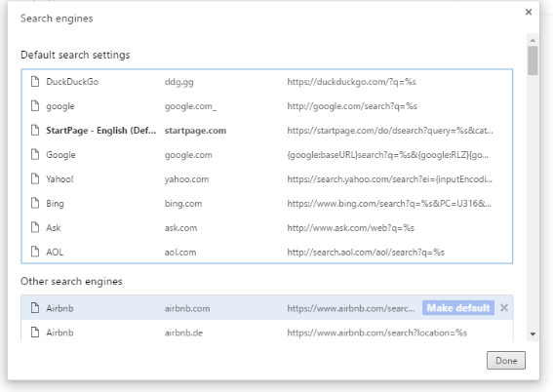
Task: Click the page icon beside Yahoo!
Action: click(35, 178)
